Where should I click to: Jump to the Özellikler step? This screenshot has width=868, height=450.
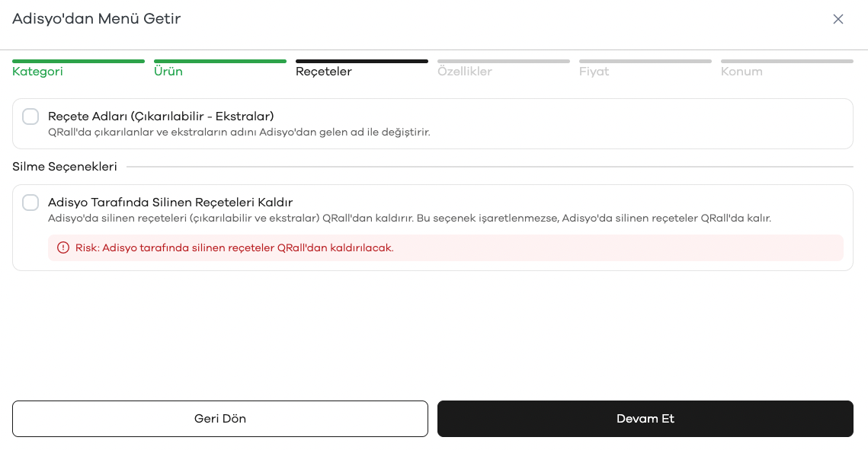[465, 72]
